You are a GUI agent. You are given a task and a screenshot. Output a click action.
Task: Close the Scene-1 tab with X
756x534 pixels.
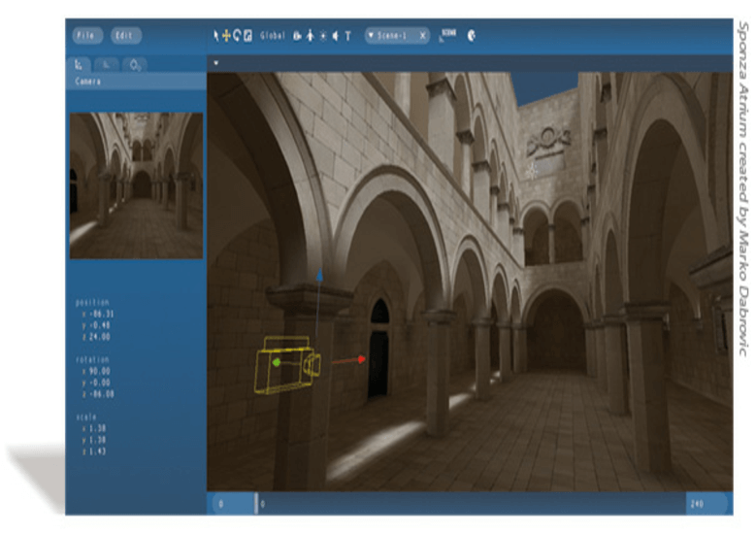[x=422, y=36]
